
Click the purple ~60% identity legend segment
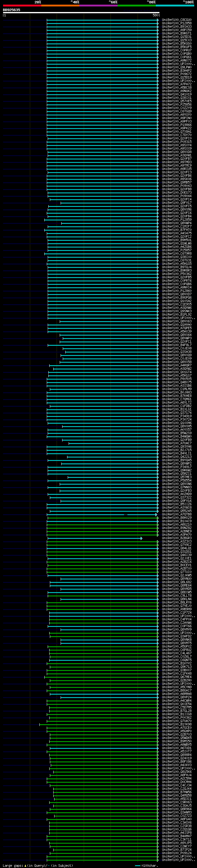[x=98, y=6]
